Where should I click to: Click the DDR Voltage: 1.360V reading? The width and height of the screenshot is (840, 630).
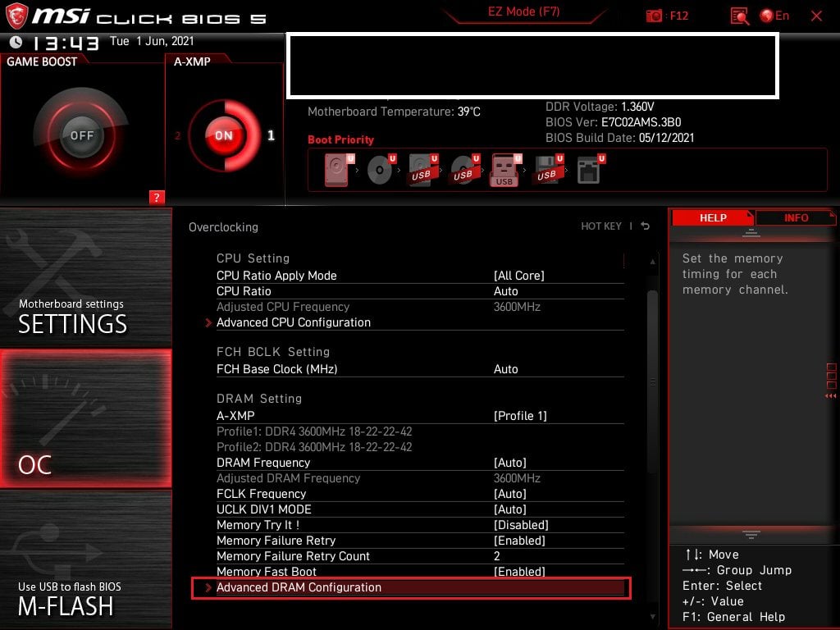click(600, 107)
